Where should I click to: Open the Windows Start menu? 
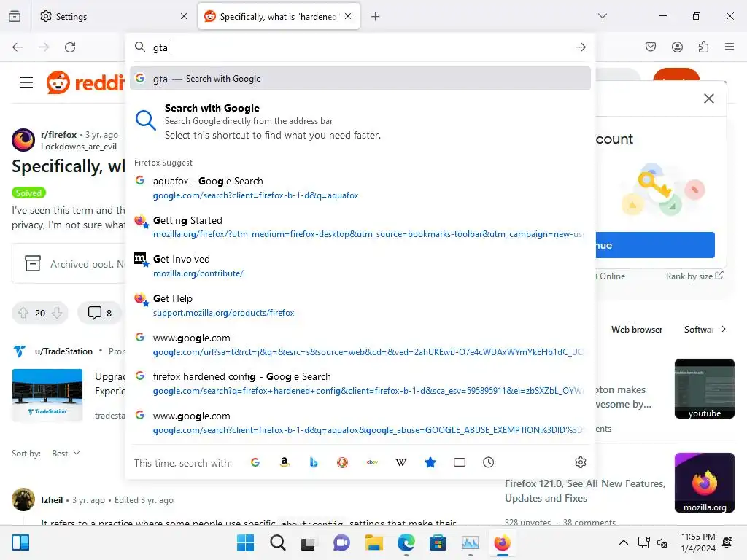click(x=245, y=542)
